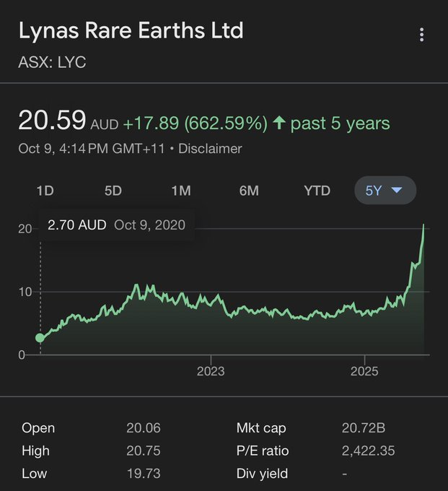Viewport: 448px width, 491px height.
Task: Open the 5Y range dropdown
Action: [x=385, y=190]
